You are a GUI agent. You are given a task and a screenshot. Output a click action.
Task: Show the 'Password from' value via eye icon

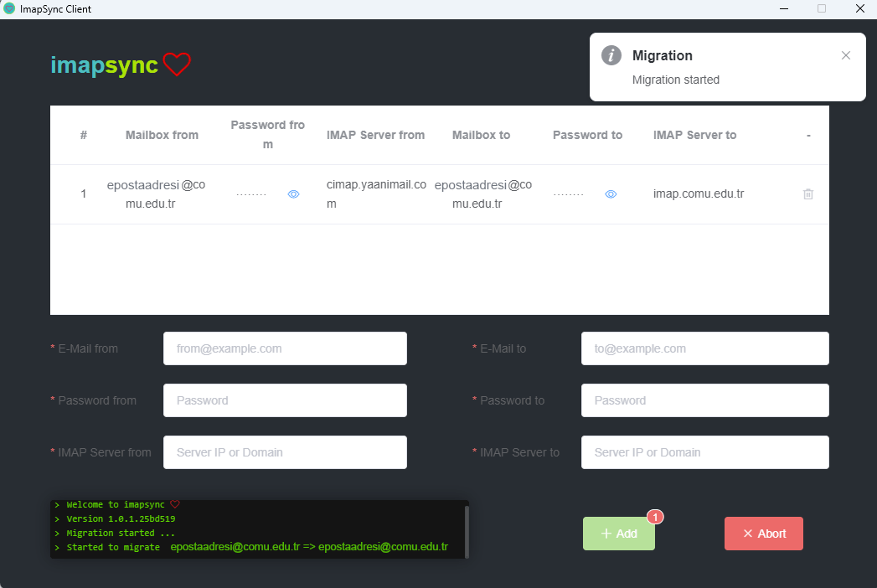[294, 194]
